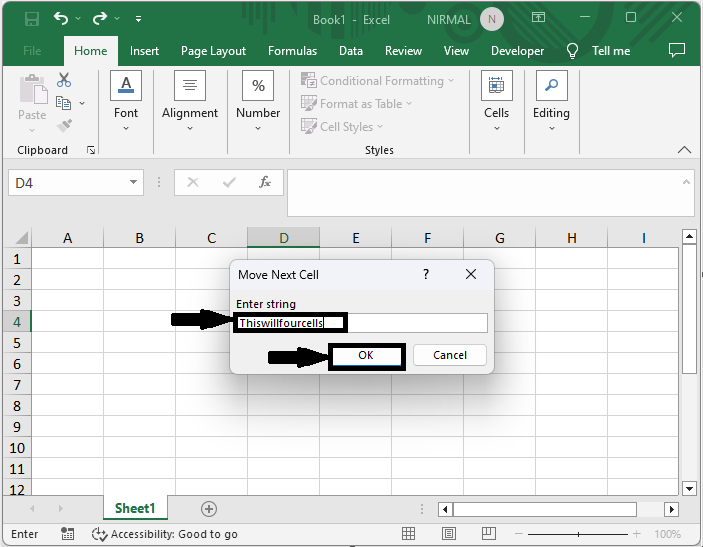
Task: Open Cell Styles menu
Action: click(342, 127)
